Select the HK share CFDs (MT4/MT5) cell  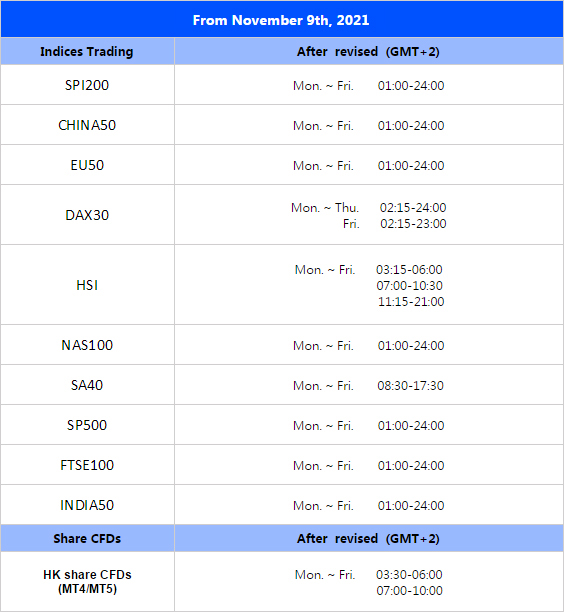click(x=87, y=582)
